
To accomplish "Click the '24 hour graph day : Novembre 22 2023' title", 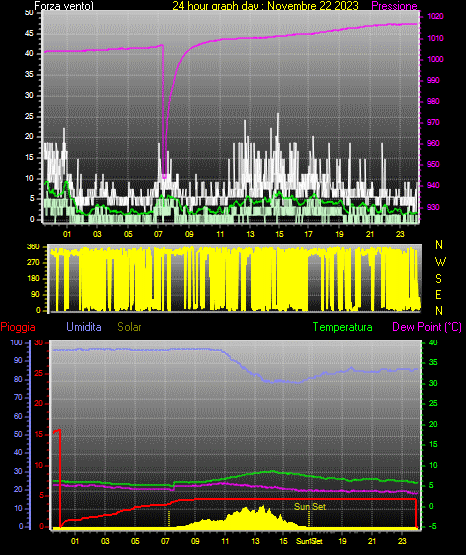I will click(265, 6).
